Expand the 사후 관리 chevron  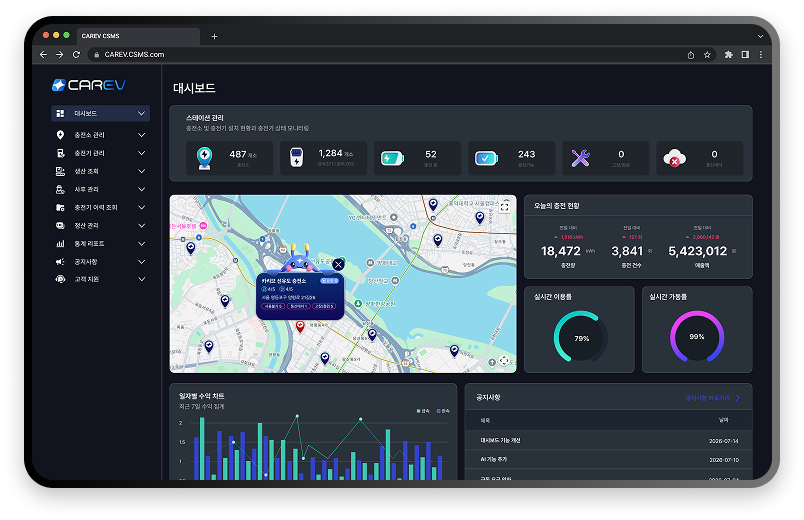coord(142,189)
